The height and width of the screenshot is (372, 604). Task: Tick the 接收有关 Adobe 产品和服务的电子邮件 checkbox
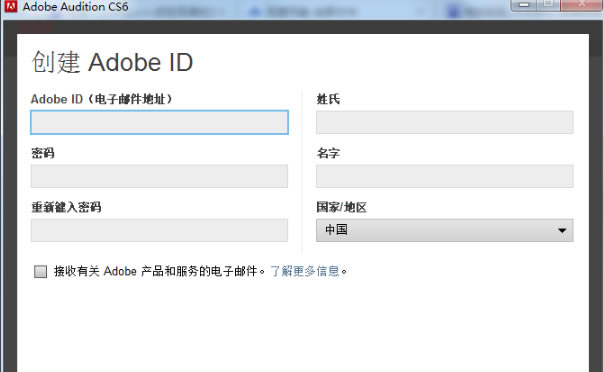40,271
